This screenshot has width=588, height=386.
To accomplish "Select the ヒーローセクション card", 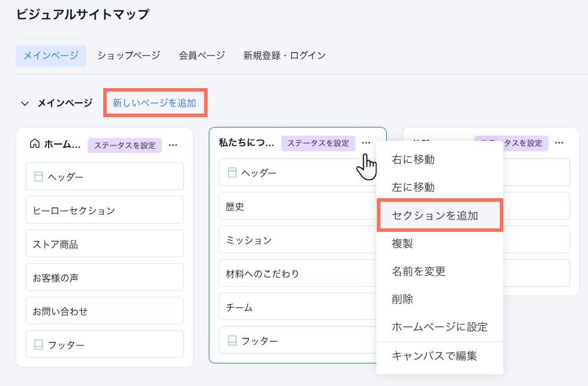I will click(104, 210).
